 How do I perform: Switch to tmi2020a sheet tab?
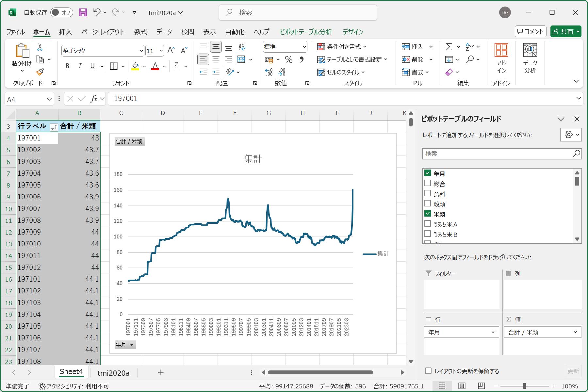pyautogui.click(x=113, y=373)
